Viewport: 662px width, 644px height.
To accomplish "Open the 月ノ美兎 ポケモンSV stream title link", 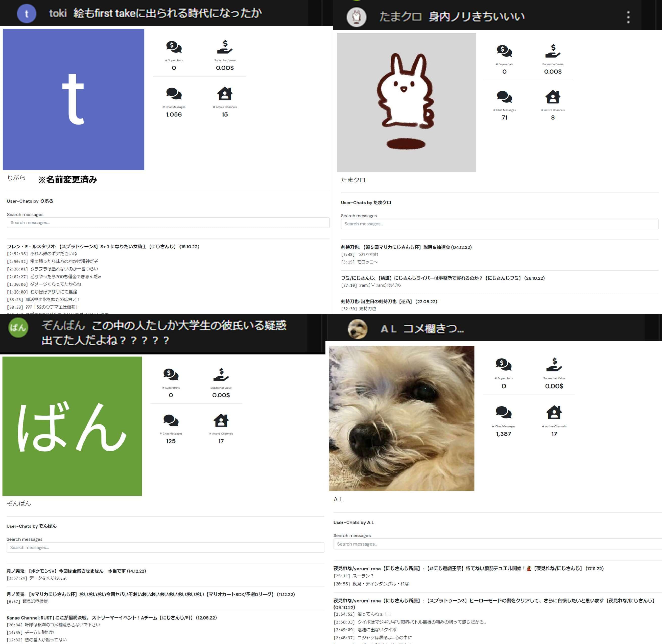I will tap(76, 571).
